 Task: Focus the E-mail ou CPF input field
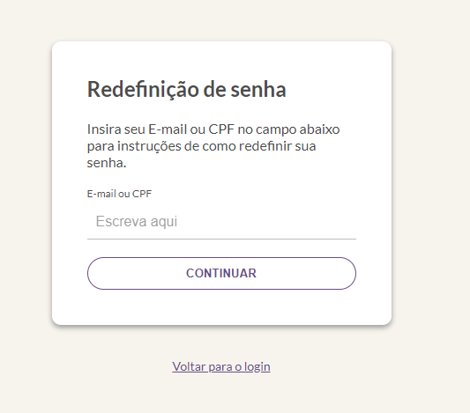[x=221, y=222]
